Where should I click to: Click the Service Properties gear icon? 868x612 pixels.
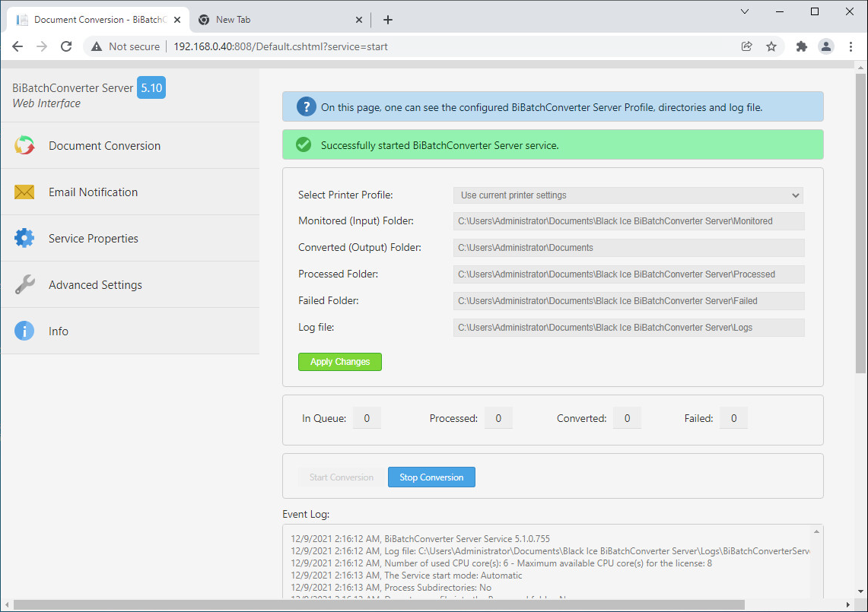[x=24, y=239]
